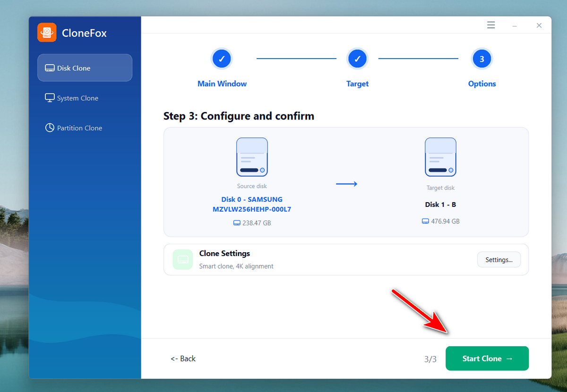Image resolution: width=567 pixels, height=392 pixels.
Task: Click the Clone Settings title
Action: [x=224, y=254]
